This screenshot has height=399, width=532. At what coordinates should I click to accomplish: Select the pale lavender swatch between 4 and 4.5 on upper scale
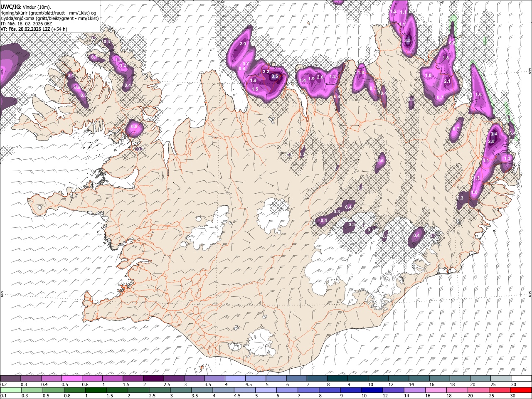[x=234, y=379]
